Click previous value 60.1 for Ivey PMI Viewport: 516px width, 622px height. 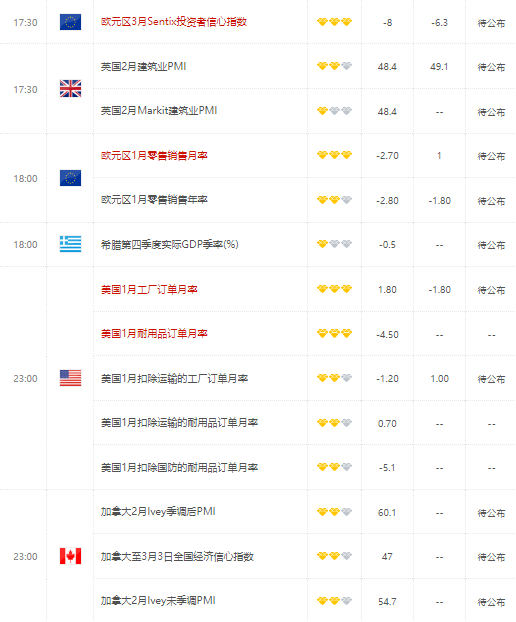click(387, 513)
